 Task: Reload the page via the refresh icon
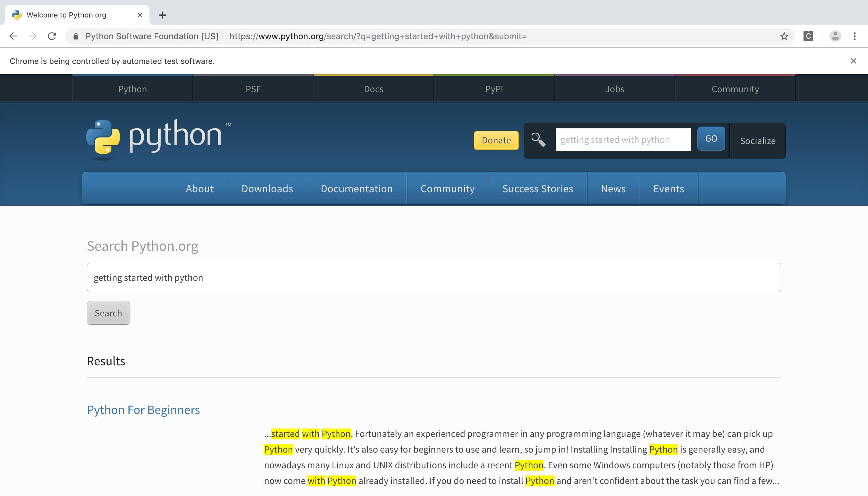pos(52,36)
